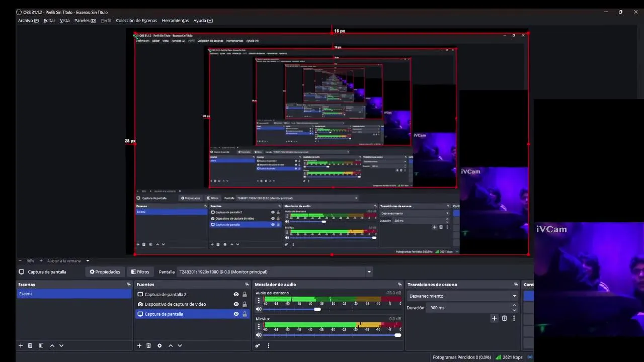Click the -28.0 dB level readout
The image size is (644, 362).
coord(393,293)
